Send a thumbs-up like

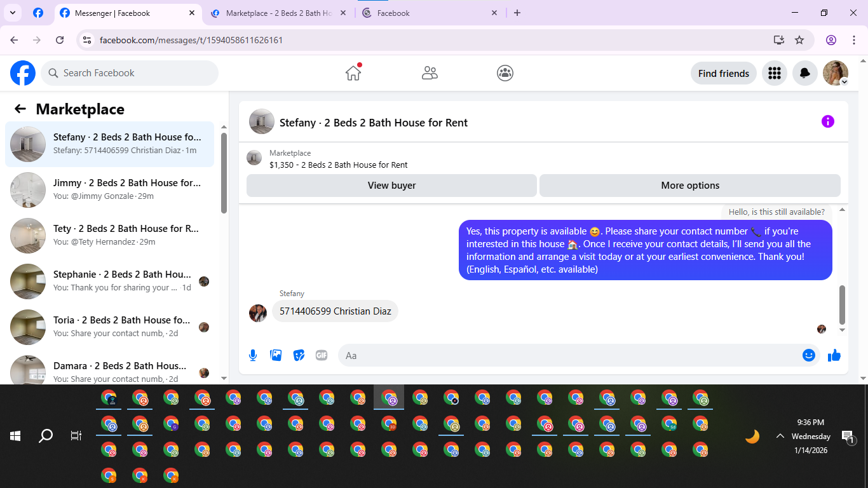click(834, 355)
